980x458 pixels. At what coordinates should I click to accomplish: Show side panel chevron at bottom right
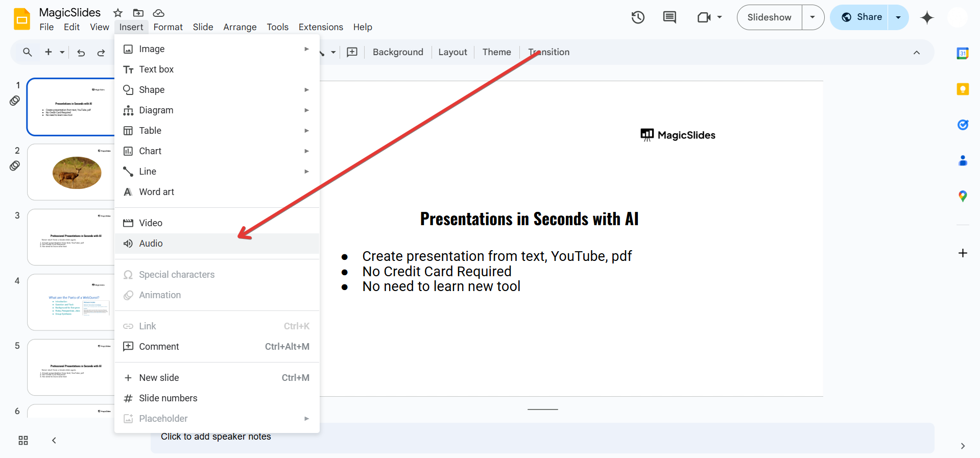(x=963, y=446)
